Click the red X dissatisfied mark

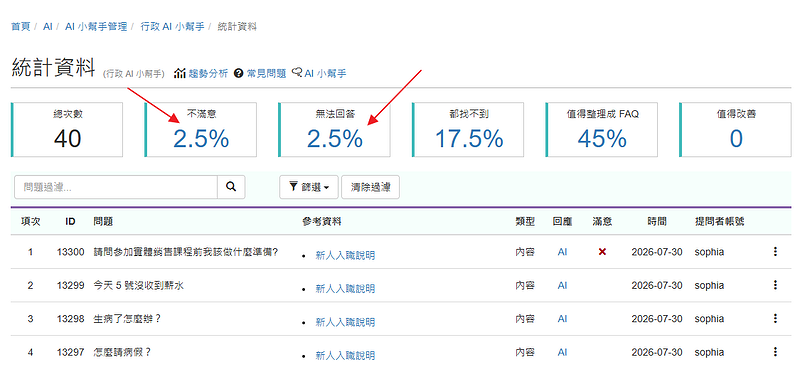(x=602, y=252)
